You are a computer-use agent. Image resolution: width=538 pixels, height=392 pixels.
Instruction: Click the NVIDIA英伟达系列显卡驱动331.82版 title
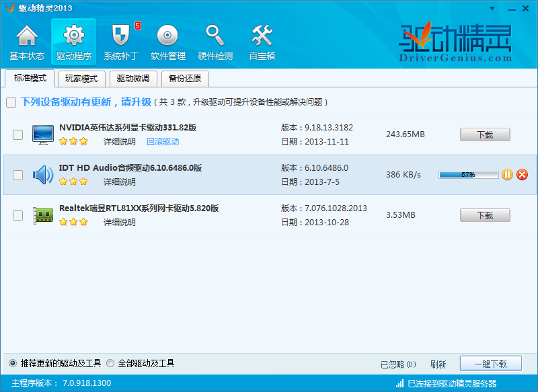click(x=128, y=128)
